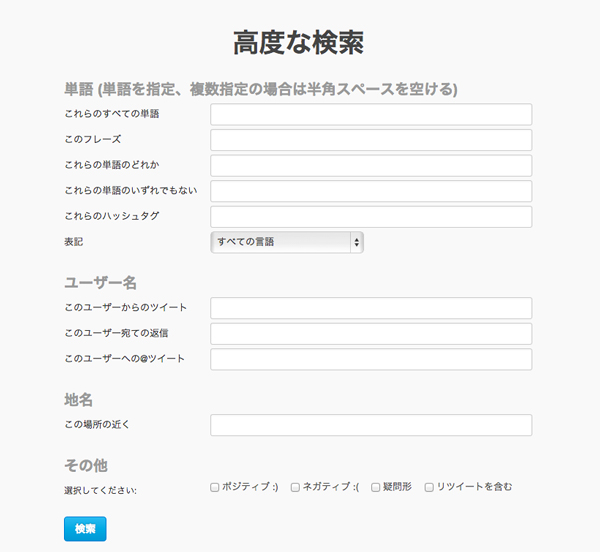Screen dimensions: 600x552
Task: Enable the ポジティブ :) checkbox
Action: [x=215, y=487]
